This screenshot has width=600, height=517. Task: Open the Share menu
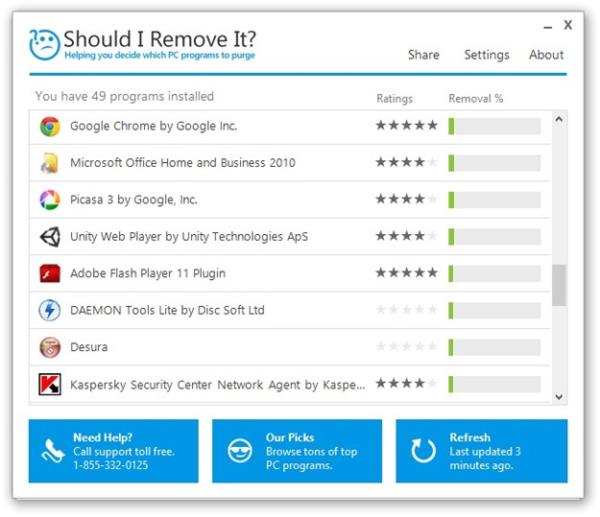(x=424, y=55)
